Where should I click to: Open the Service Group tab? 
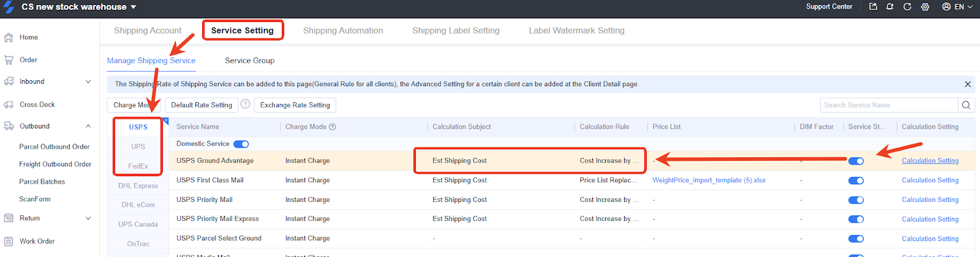click(x=249, y=61)
